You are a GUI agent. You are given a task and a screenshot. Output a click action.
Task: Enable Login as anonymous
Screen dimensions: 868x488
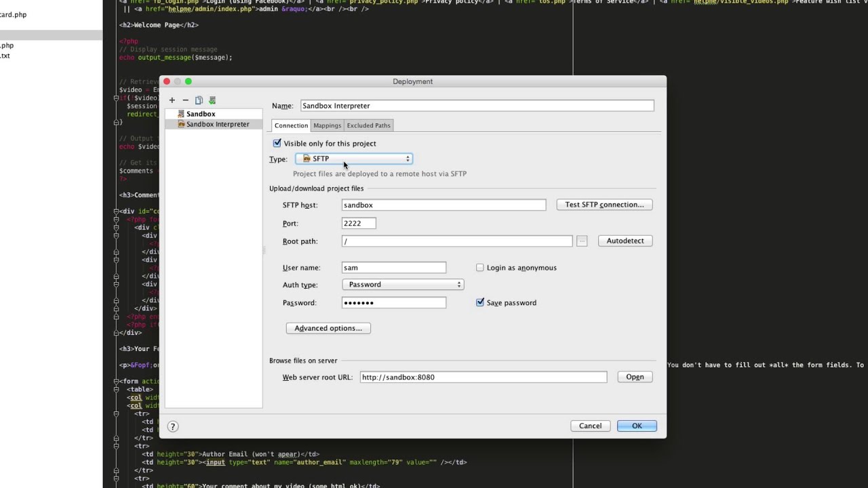pos(480,268)
